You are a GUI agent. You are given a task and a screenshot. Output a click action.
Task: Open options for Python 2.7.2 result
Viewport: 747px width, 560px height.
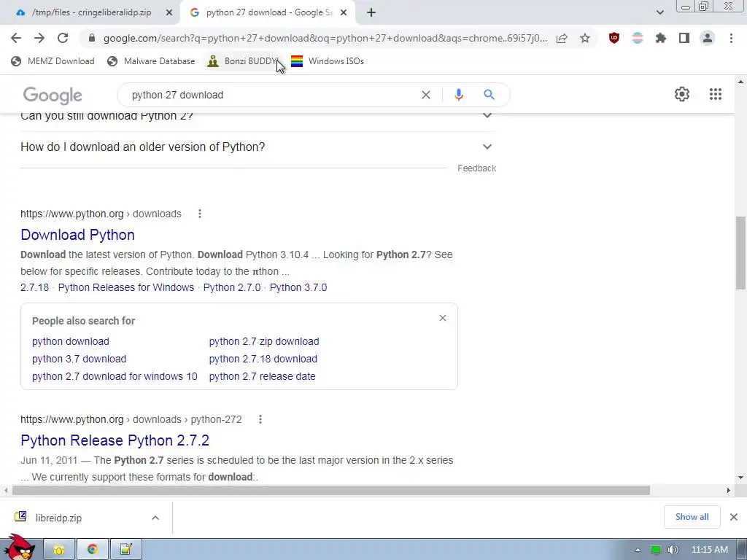click(260, 419)
